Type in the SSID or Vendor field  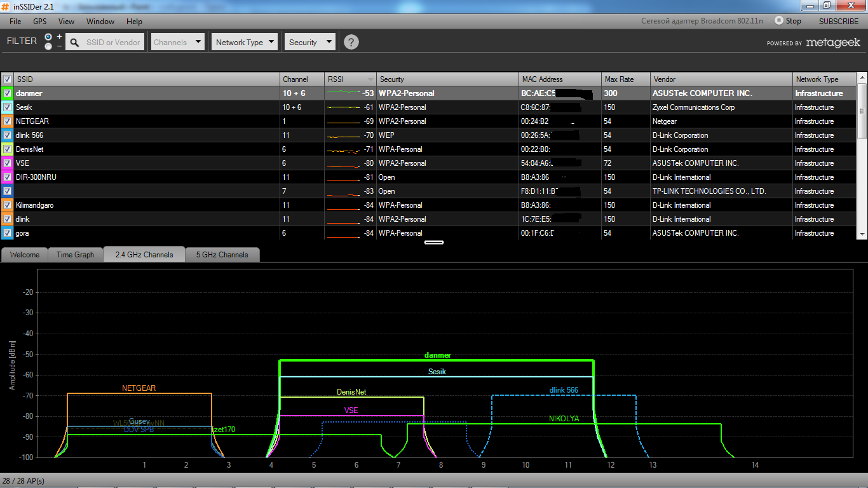(114, 43)
